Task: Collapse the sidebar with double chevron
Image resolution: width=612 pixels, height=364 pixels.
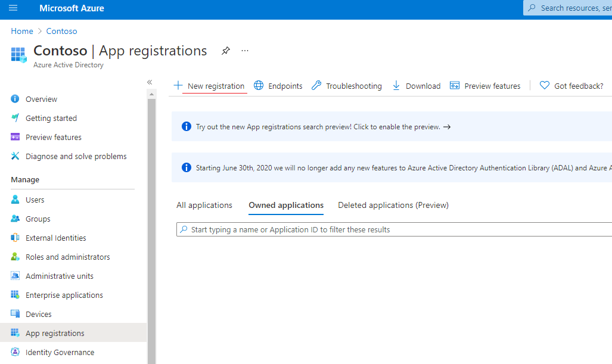Action: 150,82
